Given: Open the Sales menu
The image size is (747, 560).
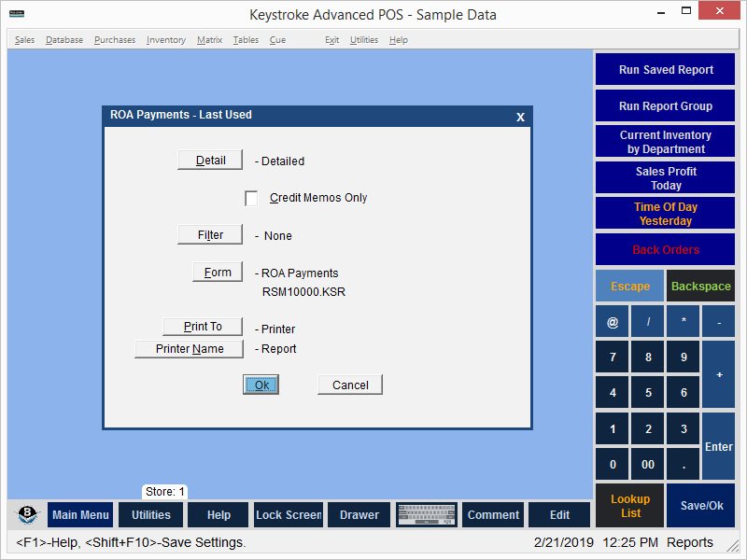Looking at the screenshot, I should point(25,40).
